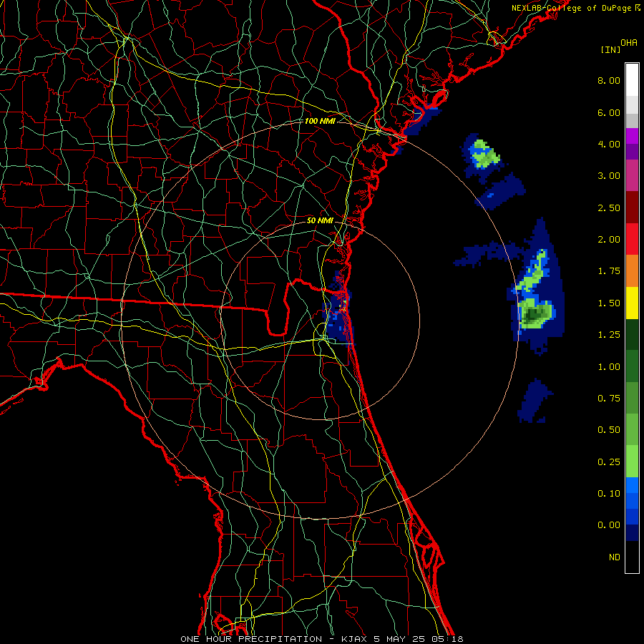Click the dark green offshore precipitation core
This screenshot has height=644, width=644.
[x=533, y=315]
